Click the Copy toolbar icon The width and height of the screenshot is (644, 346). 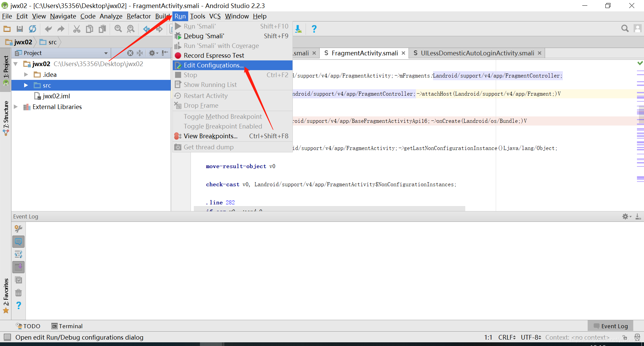(90, 29)
